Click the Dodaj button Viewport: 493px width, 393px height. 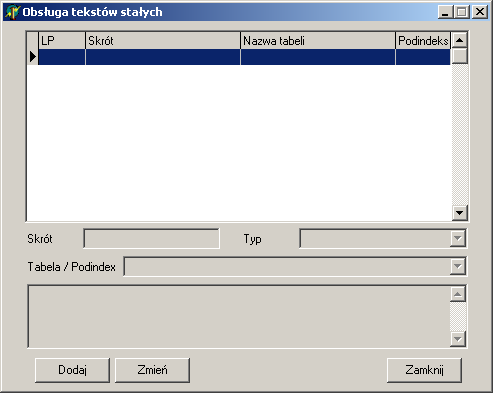click(x=72, y=370)
